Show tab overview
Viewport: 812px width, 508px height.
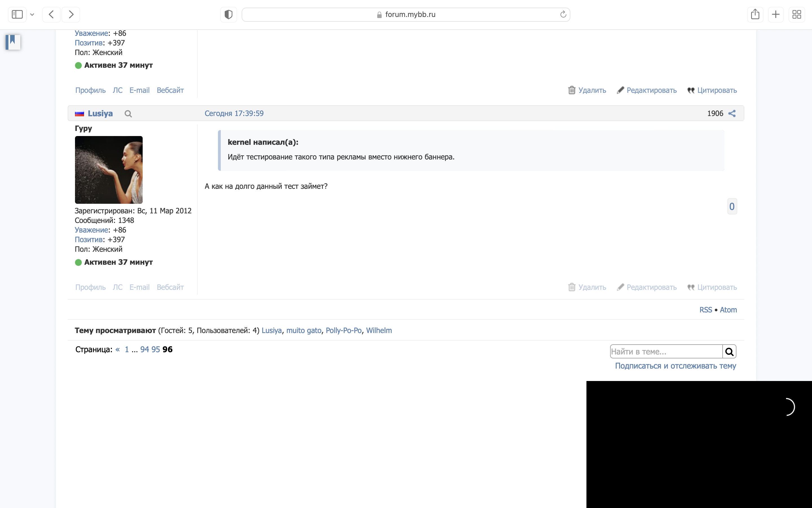pyautogui.click(x=796, y=14)
